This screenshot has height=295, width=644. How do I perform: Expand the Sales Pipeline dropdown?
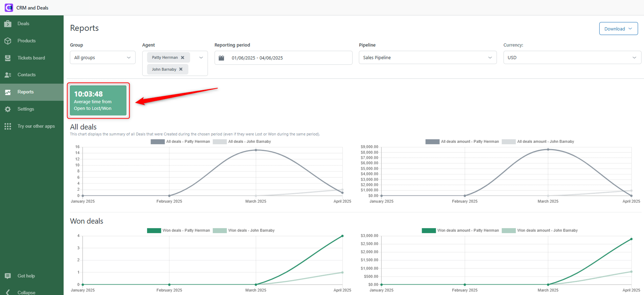(427, 58)
